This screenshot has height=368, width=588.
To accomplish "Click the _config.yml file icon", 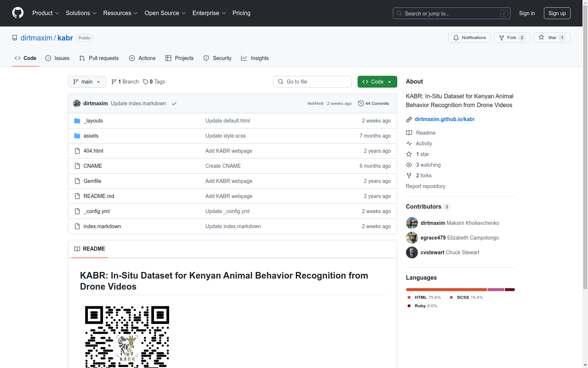I will pos(77,211).
